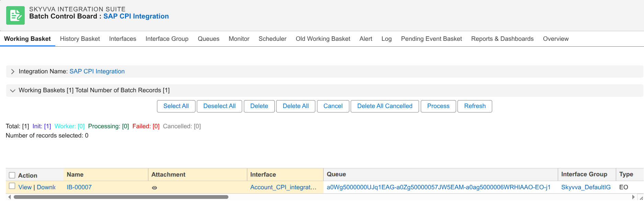Open the History Basket tab
The width and height of the screenshot is (644, 203).
(80, 39)
